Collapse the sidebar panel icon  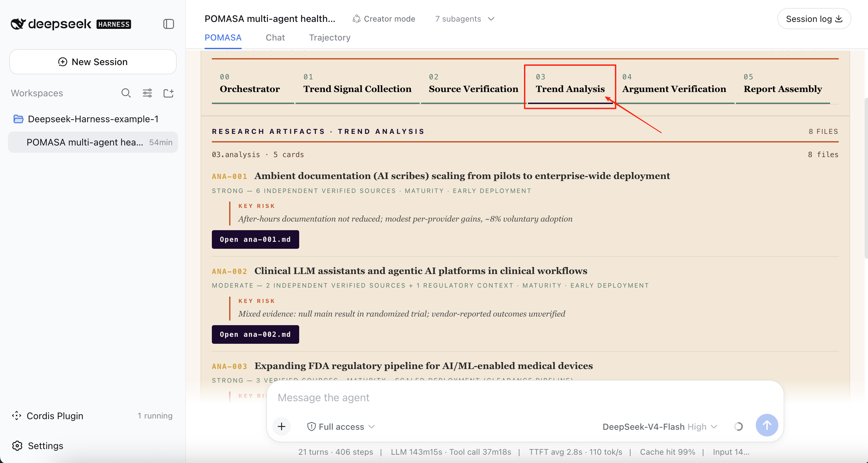click(168, 24)
